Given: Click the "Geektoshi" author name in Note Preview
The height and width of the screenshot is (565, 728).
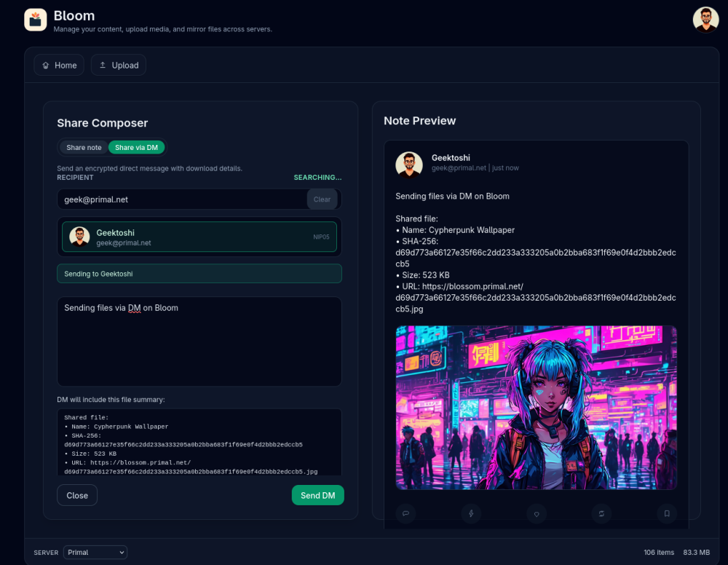Looking at the screenshot, I should tap(451, 158).
